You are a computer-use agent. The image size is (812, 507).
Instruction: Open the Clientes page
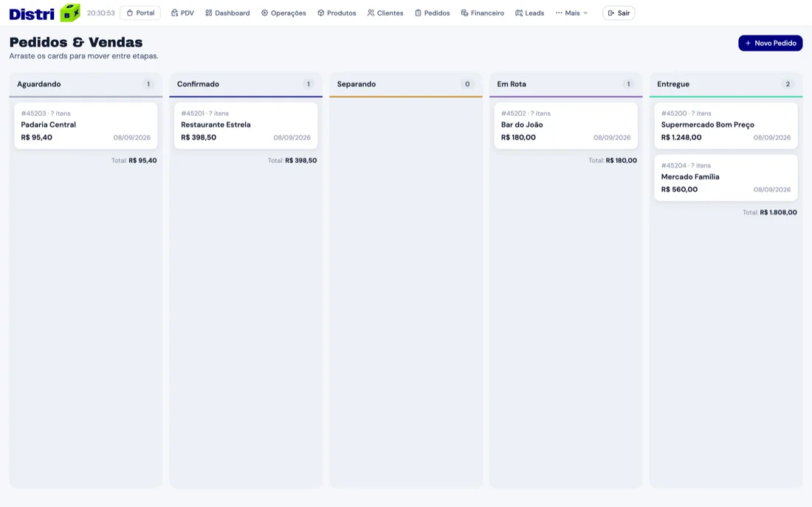coord(385,13)
